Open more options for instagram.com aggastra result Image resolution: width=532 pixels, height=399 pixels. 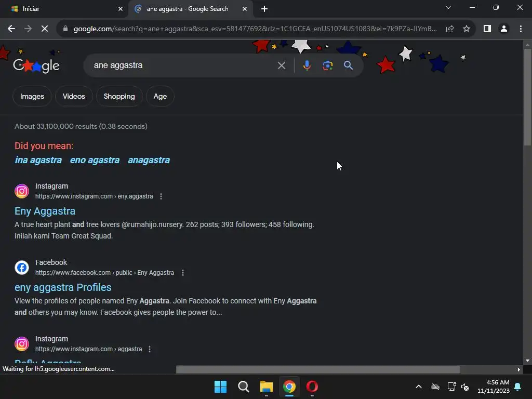point(150,349)
